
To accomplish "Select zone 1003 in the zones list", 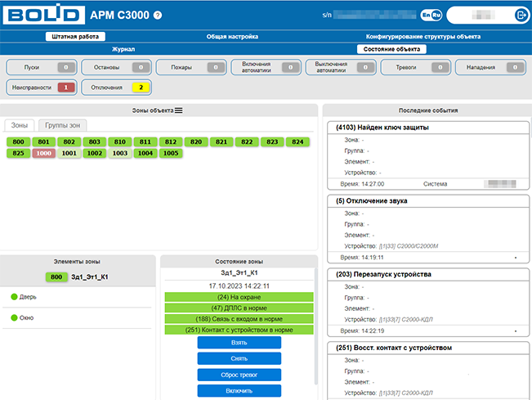I will tap(119, 153).
